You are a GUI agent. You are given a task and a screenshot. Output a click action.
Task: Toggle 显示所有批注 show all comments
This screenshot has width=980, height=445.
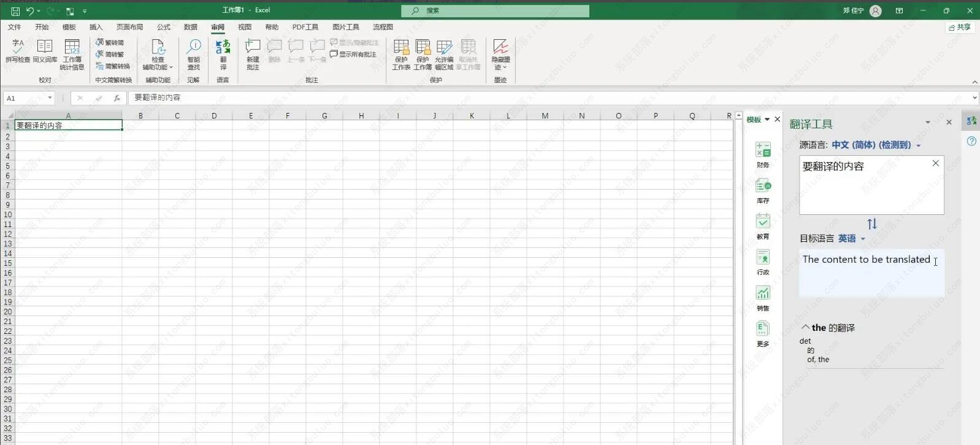353,54
